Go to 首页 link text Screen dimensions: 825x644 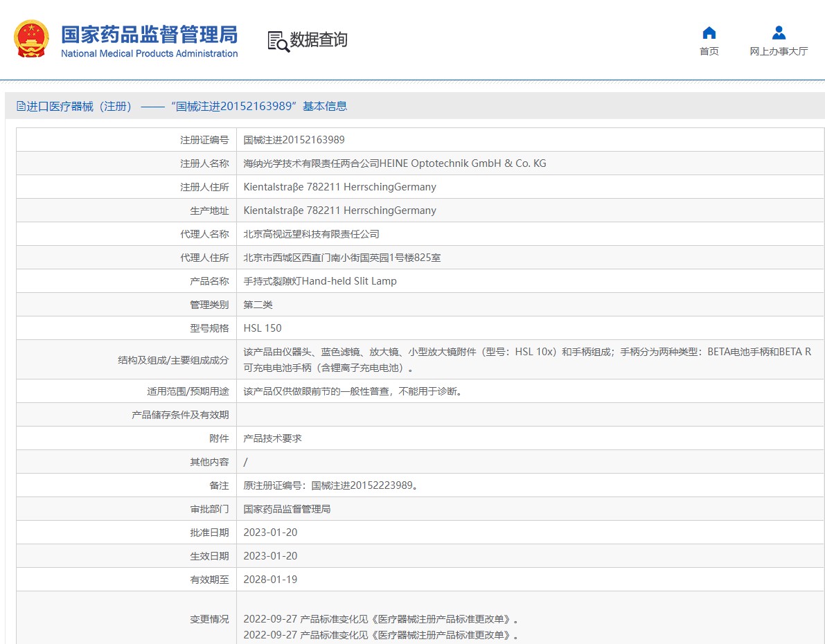tap(709, 51)
